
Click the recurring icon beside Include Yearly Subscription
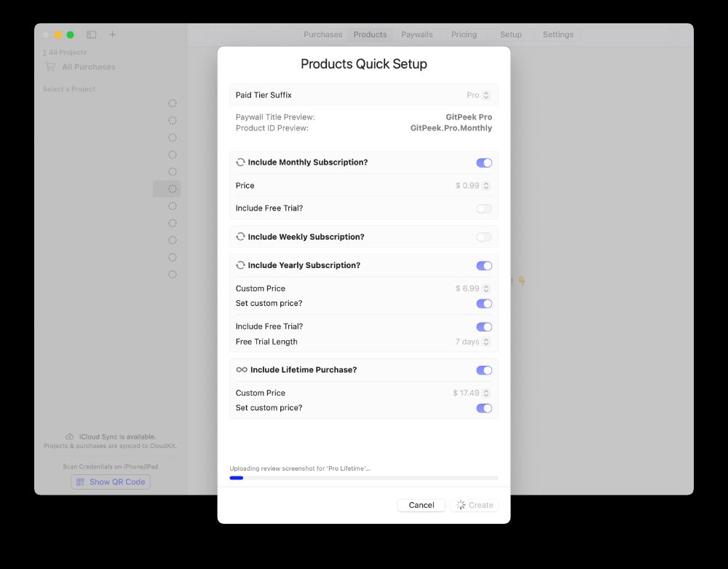point(240,265)
